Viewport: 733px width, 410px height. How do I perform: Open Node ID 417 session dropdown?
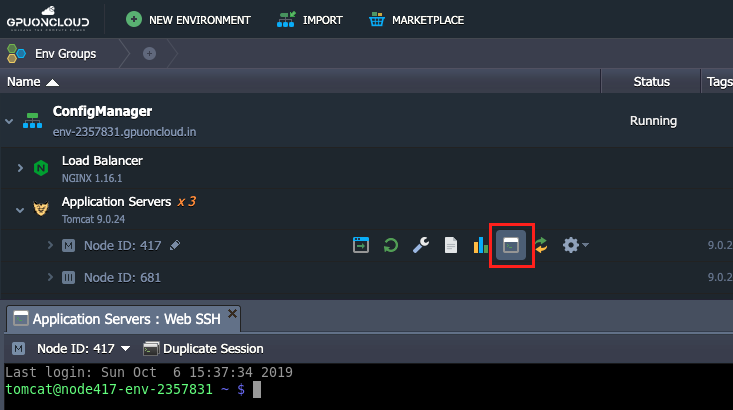(x=84, y=348)
